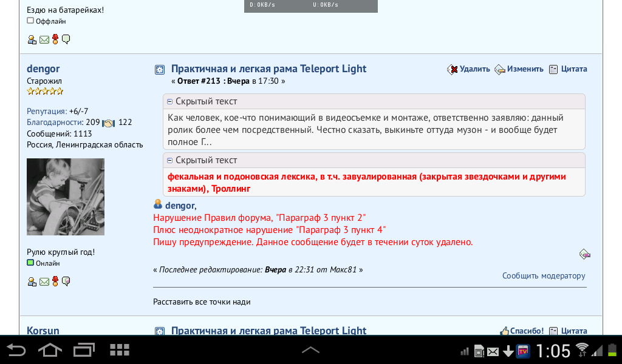Click the Репутация link in dengor's profile
Viewport: 622px width, 364px height.
click(x=46, y=112)
